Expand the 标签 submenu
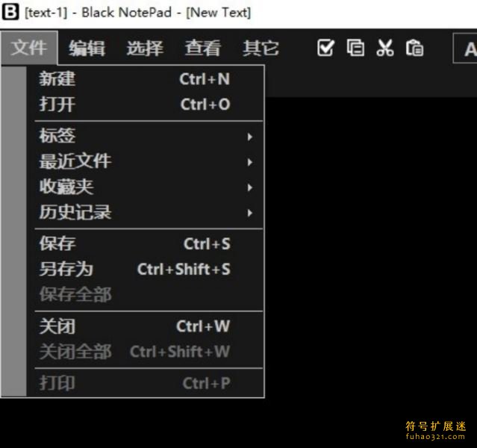The image size is (477, 448). pyautogui.click(x=146, y=136)
